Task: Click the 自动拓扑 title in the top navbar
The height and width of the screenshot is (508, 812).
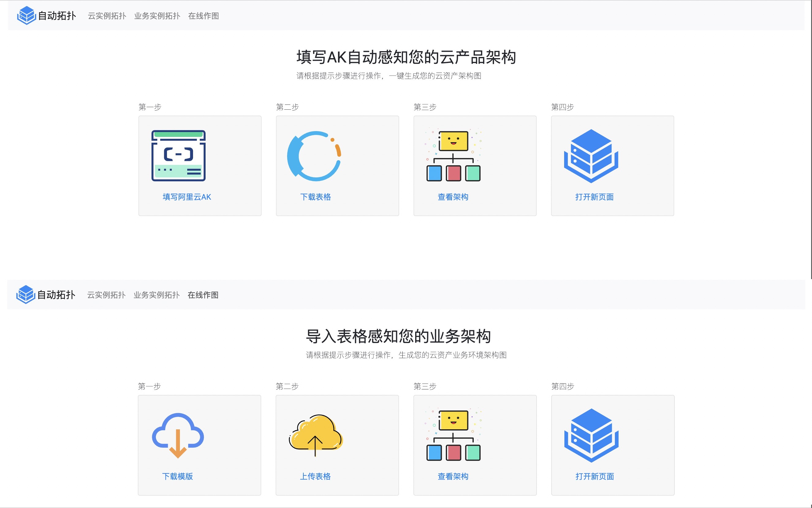Action: (x=57, y=16)
